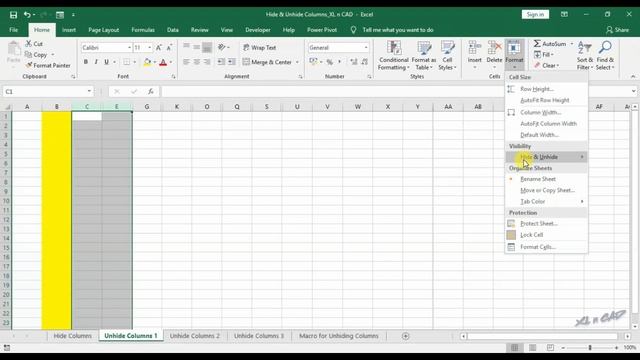Click the Font Color A icon
Screen dimensions: 640x360
163,62
